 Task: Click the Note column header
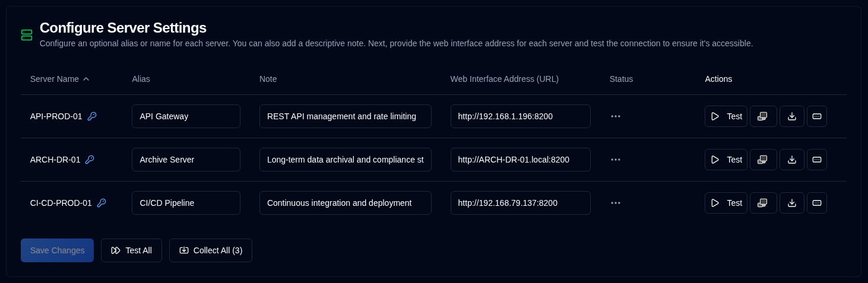[268, 79]
